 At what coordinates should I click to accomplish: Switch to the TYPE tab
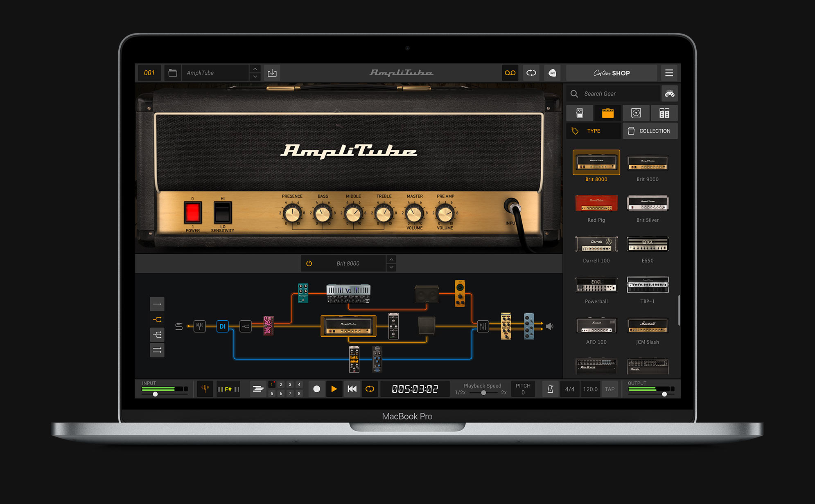594,131
